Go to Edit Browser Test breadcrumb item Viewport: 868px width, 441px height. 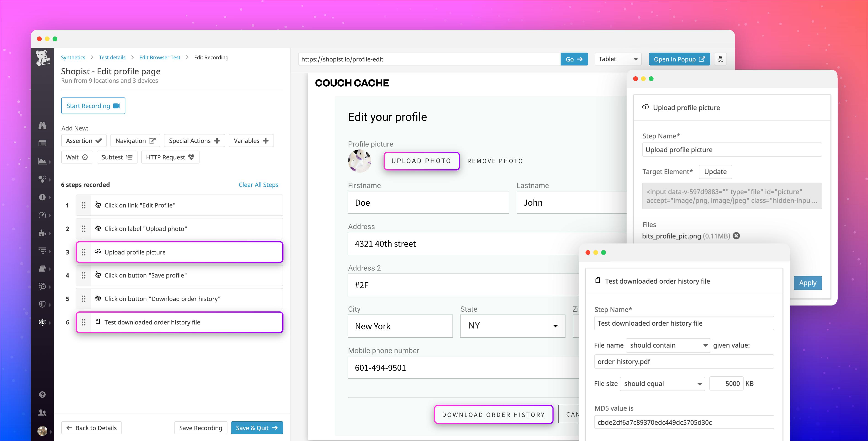coord(160,57)
